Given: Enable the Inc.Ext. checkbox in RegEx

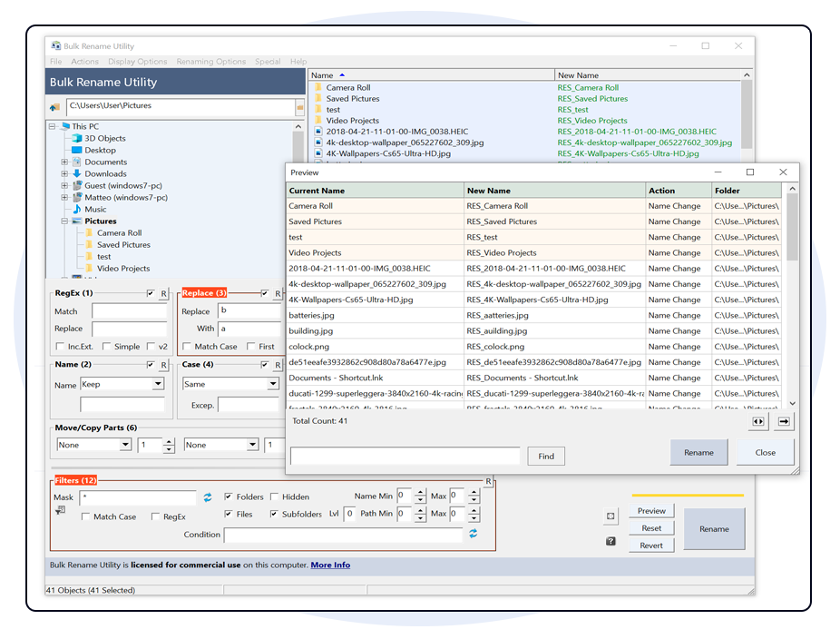Looking at the screenshot, I should [x=60, y=347].
